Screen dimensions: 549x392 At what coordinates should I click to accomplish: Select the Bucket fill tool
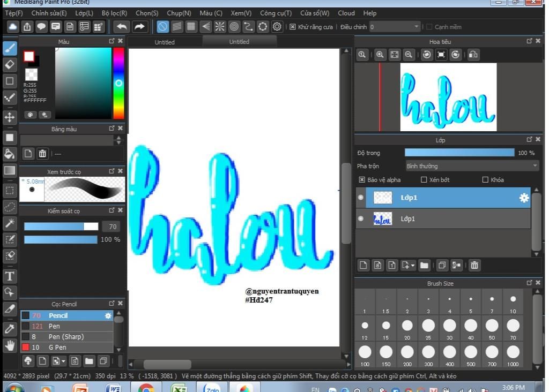10,154
